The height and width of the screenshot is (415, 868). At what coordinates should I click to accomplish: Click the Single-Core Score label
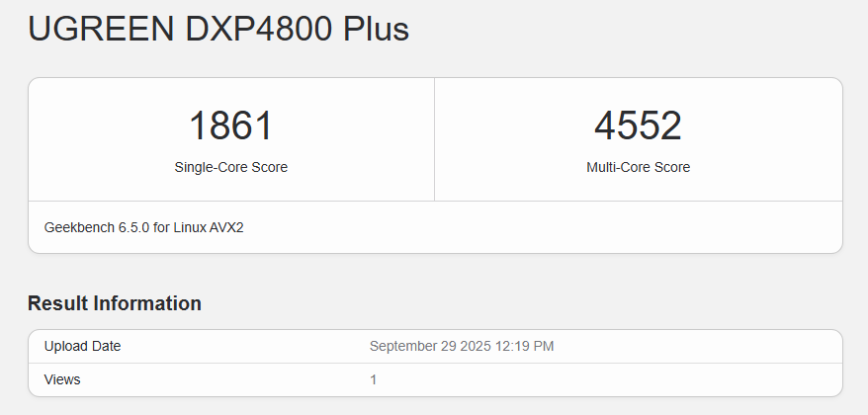coord(230,167)
